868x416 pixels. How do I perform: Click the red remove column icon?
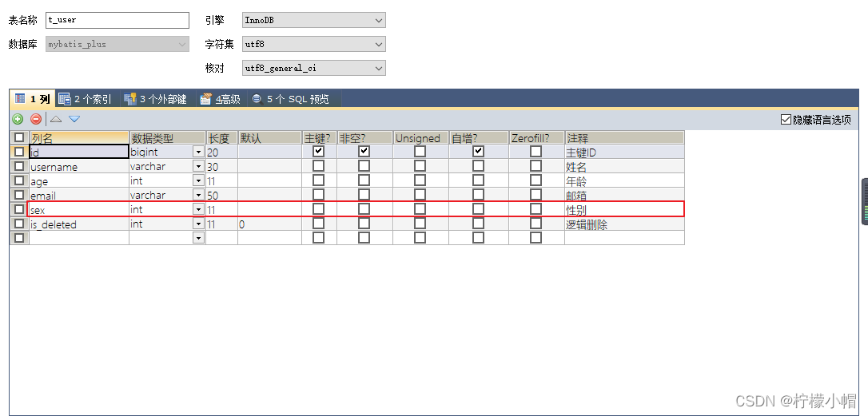[36, 119]
